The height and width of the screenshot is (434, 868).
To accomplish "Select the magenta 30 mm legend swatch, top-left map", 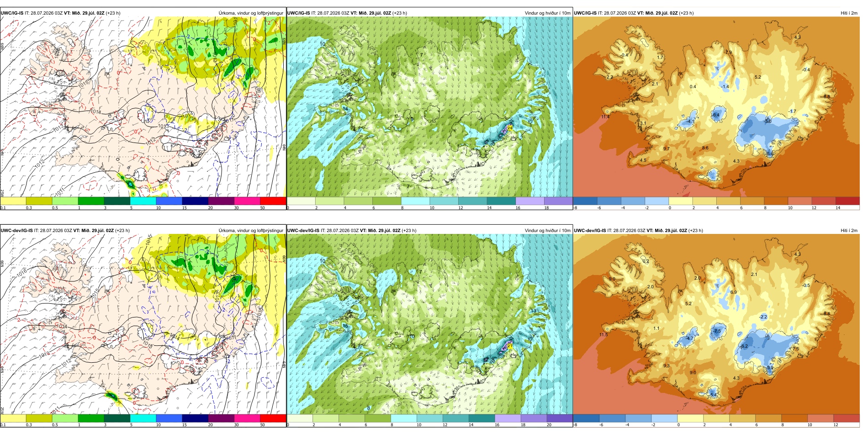I will [247, 201].
